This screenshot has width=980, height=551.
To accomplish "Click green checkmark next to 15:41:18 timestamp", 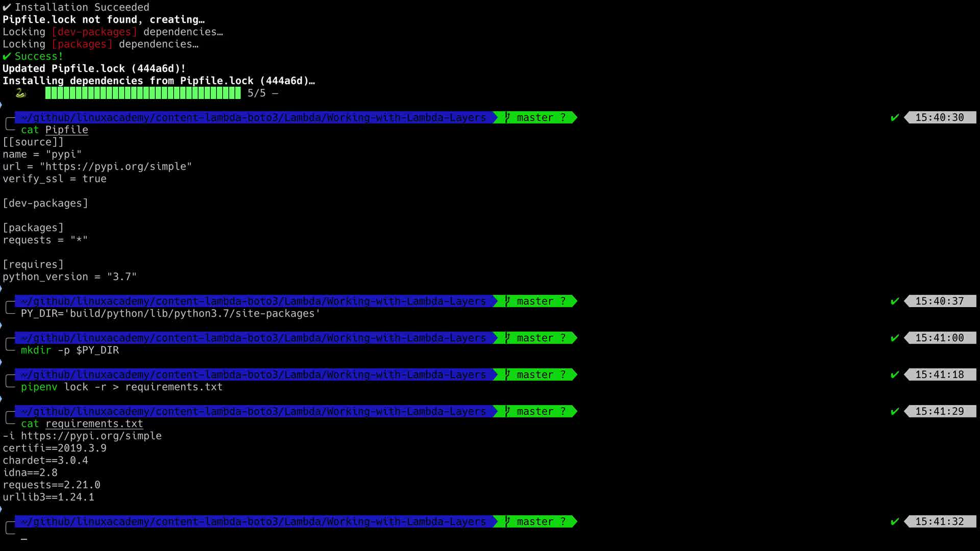I will [x=894, y=375].
